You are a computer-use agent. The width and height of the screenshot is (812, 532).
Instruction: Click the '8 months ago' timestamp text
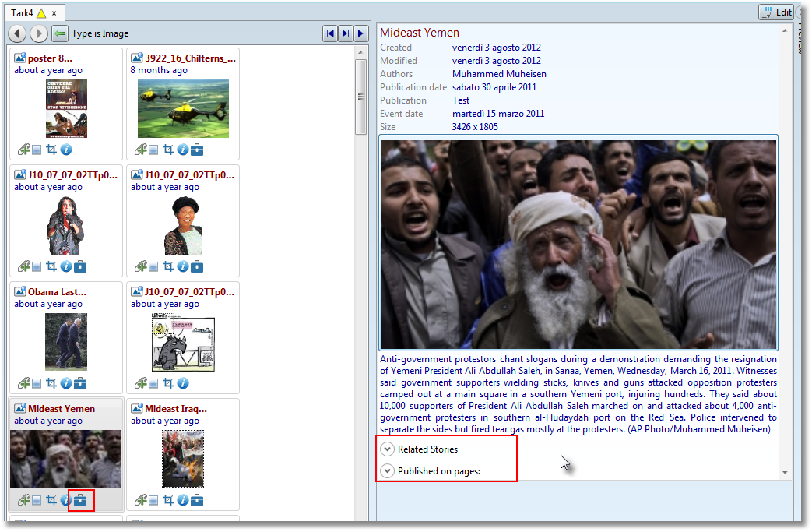tap(159, 70)
